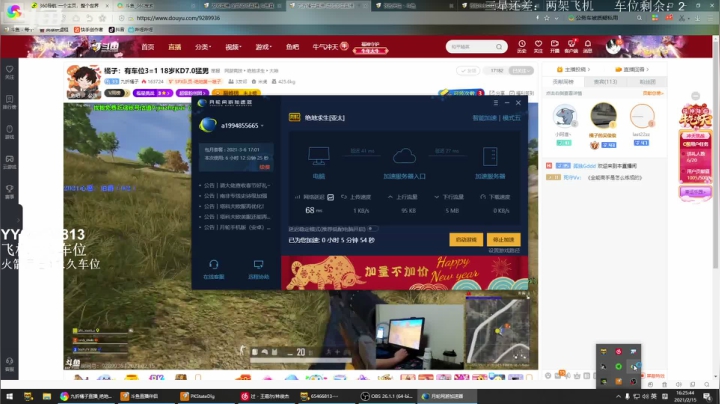Click the yellow stop acceleration button
The image size is (720, 404).
503,240
